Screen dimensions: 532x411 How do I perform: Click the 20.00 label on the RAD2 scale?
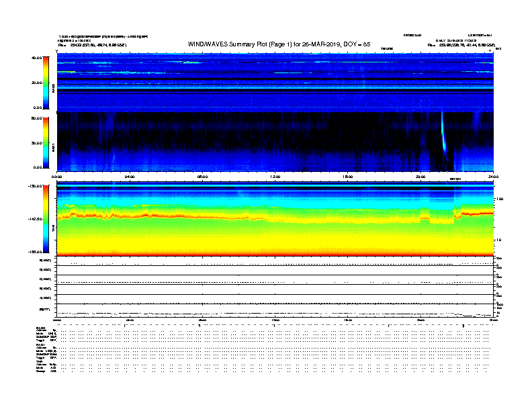36,83
